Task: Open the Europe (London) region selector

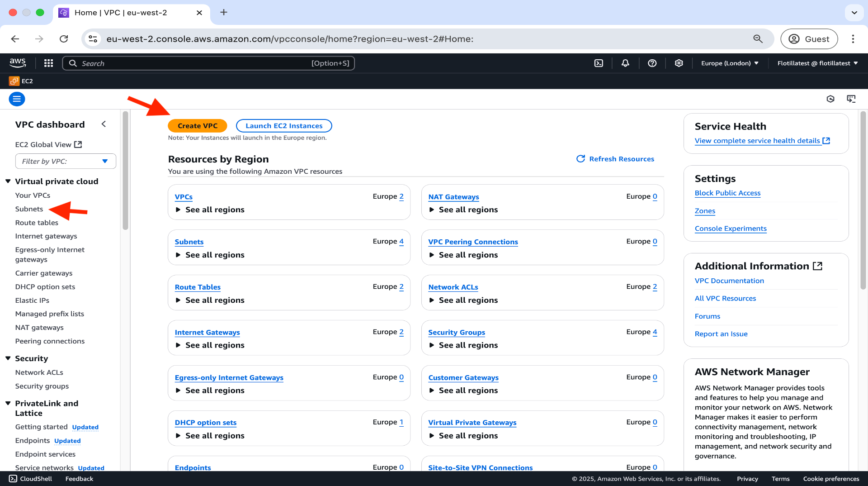Action: (x=729, y=63)
